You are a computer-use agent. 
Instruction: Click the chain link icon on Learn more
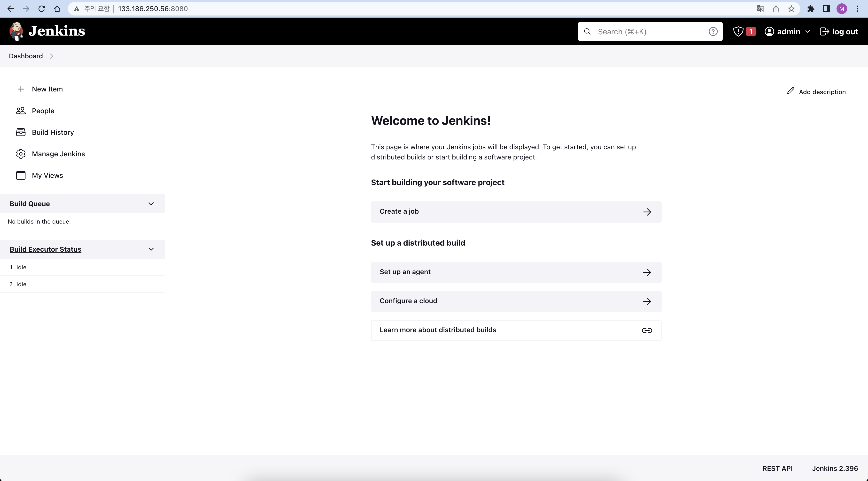point(647,331)
